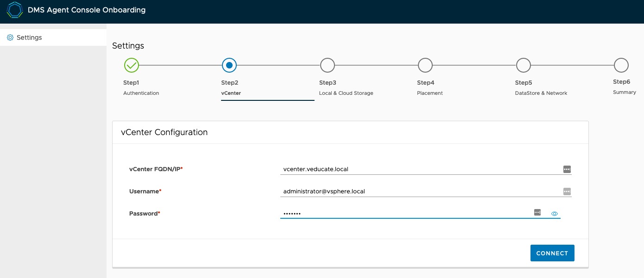The image size is (644, 278).
Task: Click the Step4 Placement step circle
Action: (x=425, y=65)
